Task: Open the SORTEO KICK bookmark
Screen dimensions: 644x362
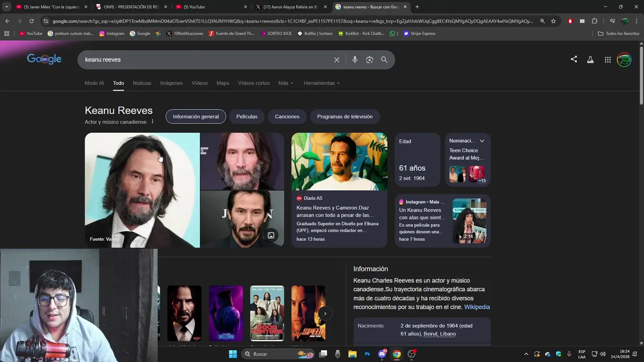Action: point(276,34)
